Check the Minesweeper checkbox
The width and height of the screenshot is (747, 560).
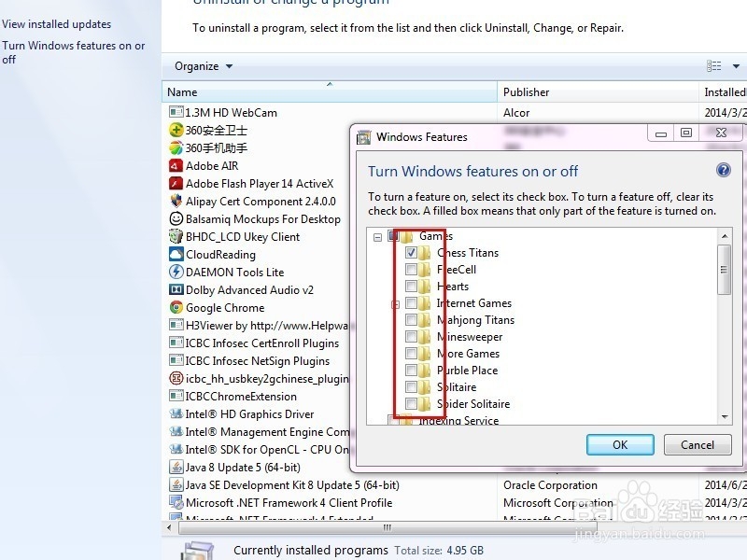(x=411, y=336)
